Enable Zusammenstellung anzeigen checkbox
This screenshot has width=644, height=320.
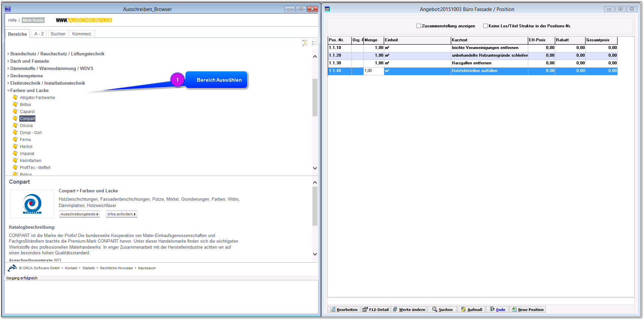[x=419, y=26]
